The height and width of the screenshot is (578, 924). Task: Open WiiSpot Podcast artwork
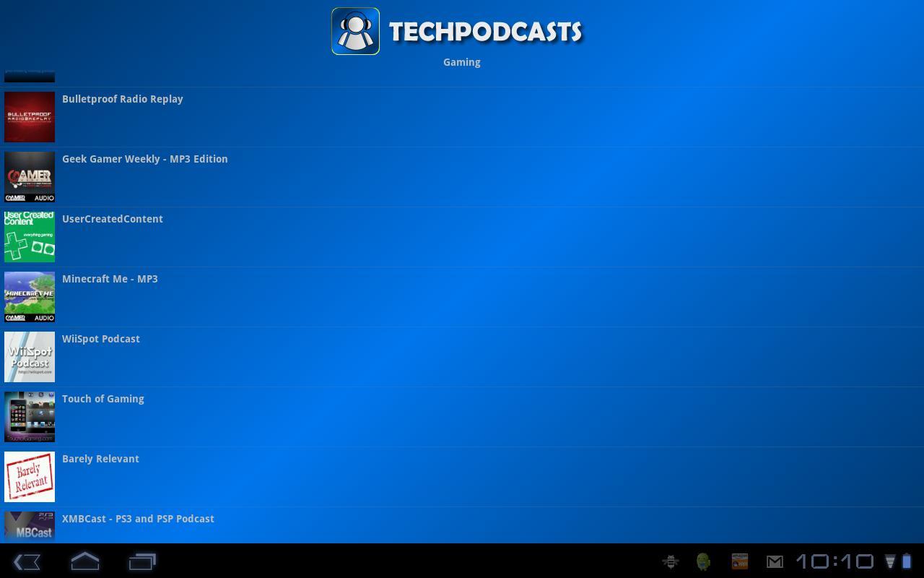(x=30, y=357)
